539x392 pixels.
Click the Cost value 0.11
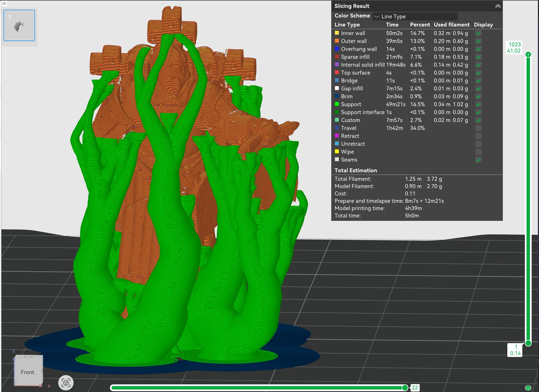click(x=410, y=194)
